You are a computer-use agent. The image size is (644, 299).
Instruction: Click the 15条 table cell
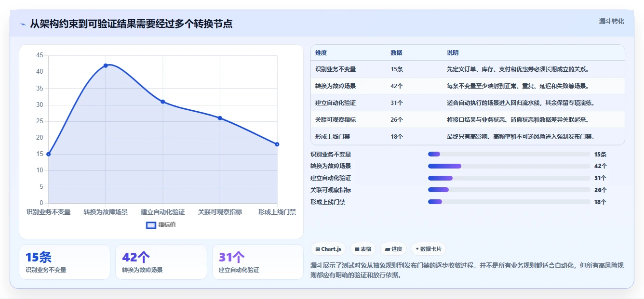(x=397, y=69)
